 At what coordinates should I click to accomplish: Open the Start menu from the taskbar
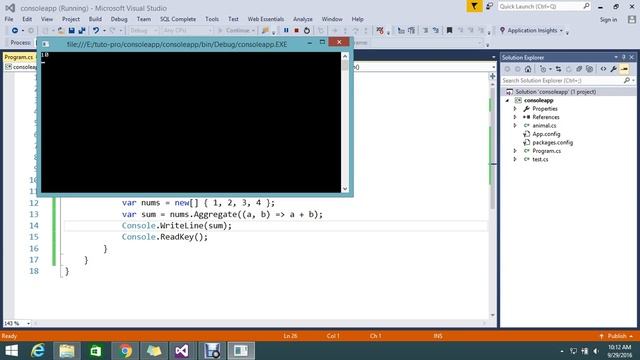point(11,351)
